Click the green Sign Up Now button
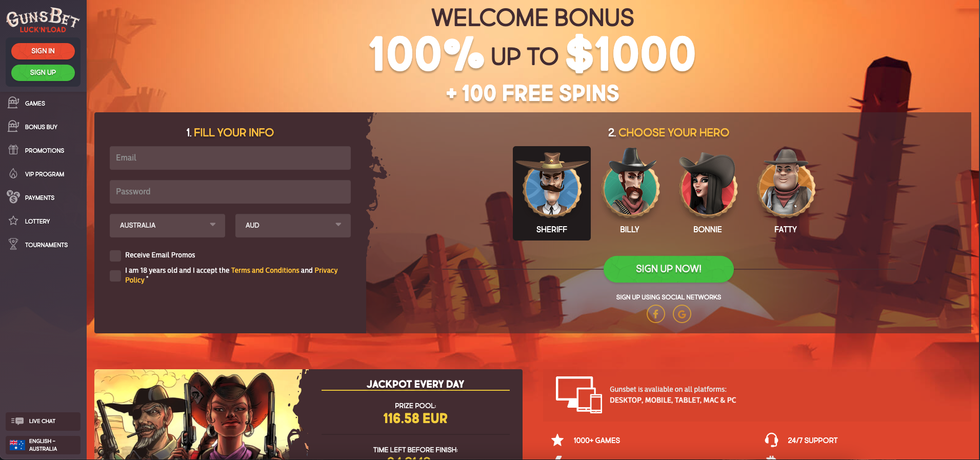The width and height of the screenshot is (980, 460). 668,269
